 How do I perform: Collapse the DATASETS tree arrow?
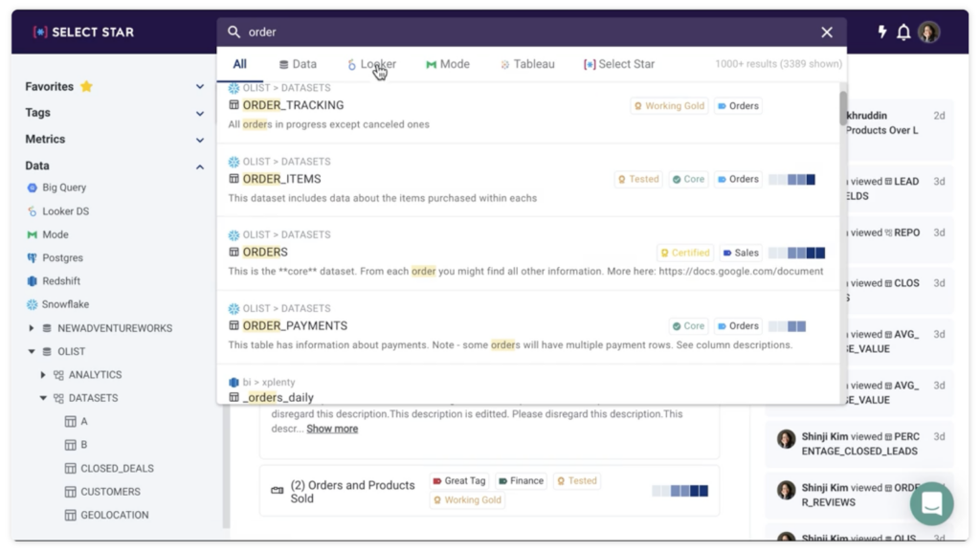pyautogui.click(x=42, y=398)
